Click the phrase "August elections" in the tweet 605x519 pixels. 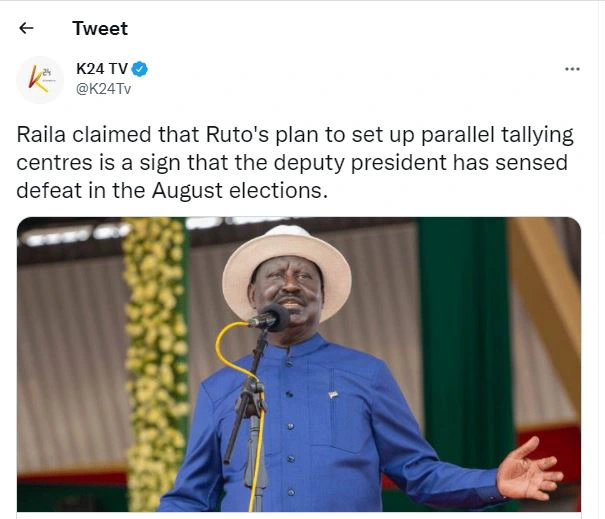[x=248, y=189]
